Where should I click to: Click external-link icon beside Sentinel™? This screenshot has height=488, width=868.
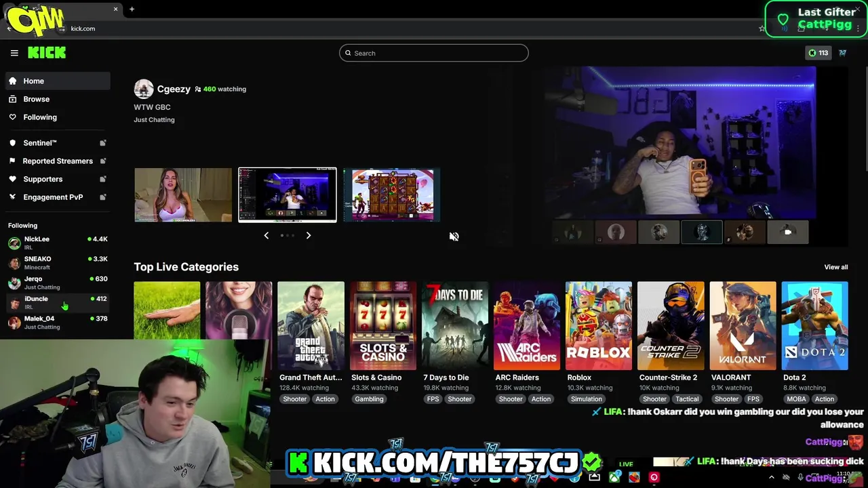pyautogui.click(x=103, y=143)
